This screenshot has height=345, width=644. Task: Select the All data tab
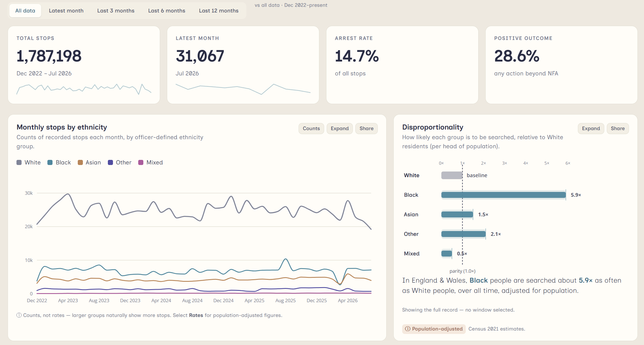coord(25,11)
